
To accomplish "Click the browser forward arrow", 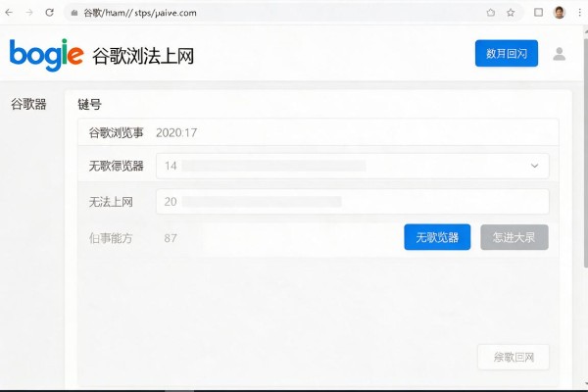I will pos(29,13).
